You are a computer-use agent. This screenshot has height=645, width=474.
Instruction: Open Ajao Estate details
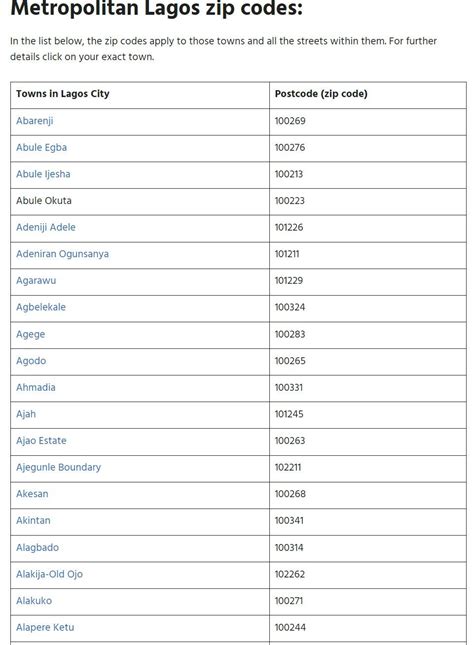coord(41,441)
